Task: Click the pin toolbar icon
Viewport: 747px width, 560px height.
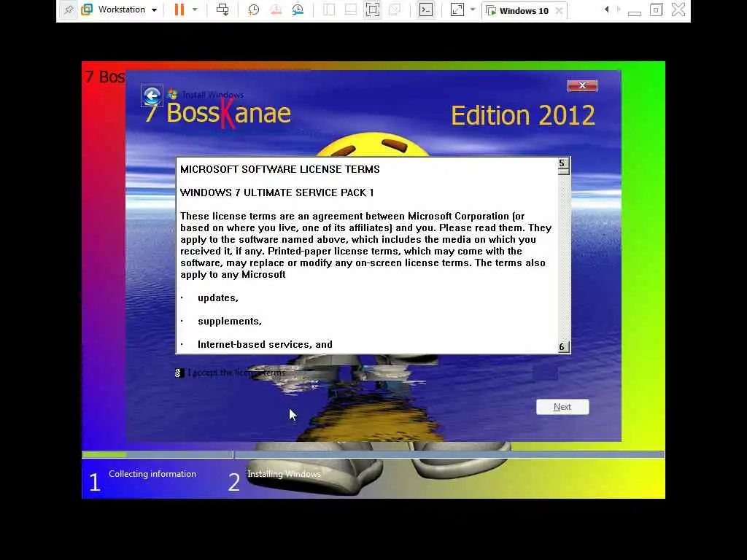Action: (69, 9)
